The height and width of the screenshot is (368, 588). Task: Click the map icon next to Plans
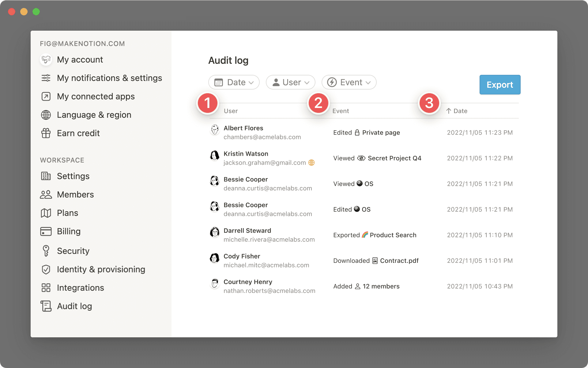pos(46,213)
